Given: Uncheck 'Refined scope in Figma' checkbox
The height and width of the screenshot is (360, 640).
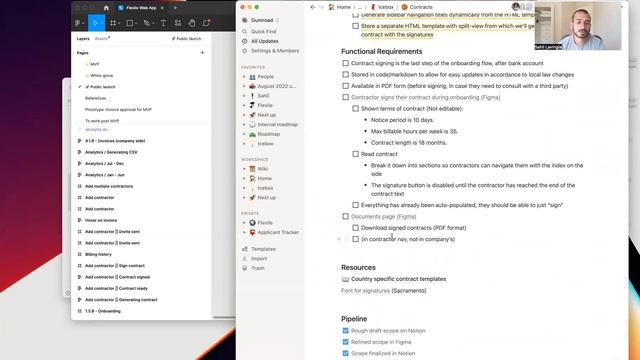Looking at the screenshot, I should [x=346, y=342].
